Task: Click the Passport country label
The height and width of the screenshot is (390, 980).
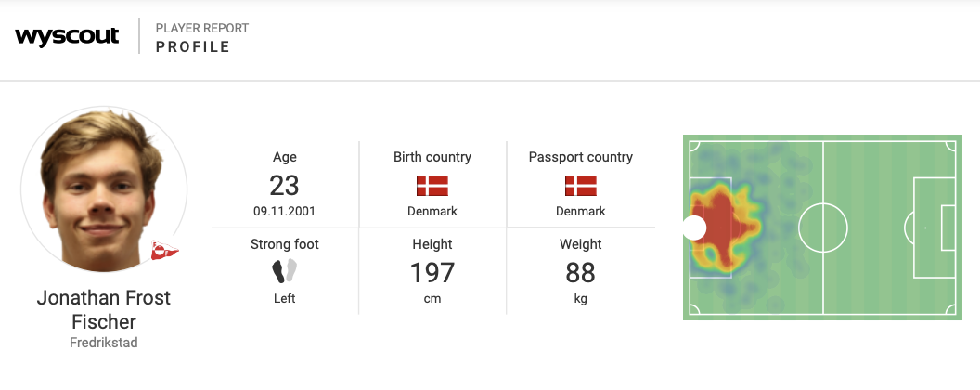Action: click(x=581, y=157)
